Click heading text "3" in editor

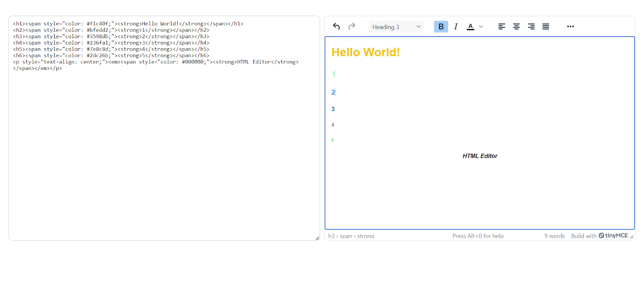[333, 109]
